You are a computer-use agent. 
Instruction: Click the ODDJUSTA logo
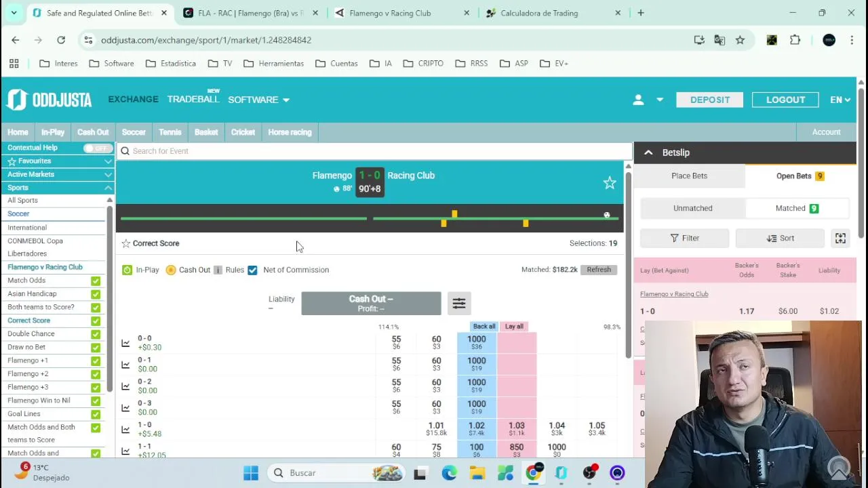pos(50,100)
